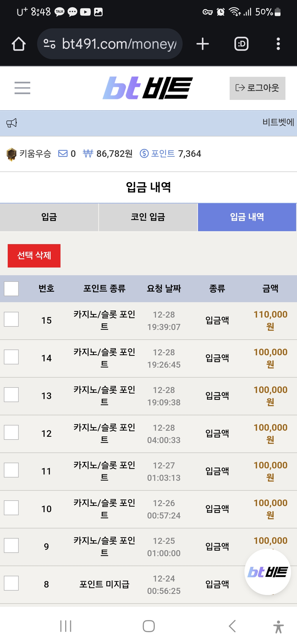This screenshot has width=297, height=644.
Task: Click the red 선택 삭제 button
Action: click(34, 256)
